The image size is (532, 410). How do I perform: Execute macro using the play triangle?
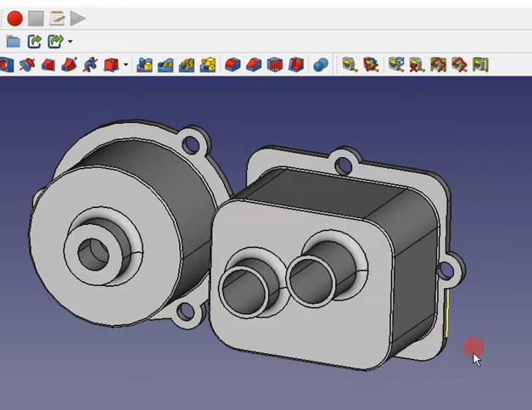pyautogui.click(x=78, y=18)
